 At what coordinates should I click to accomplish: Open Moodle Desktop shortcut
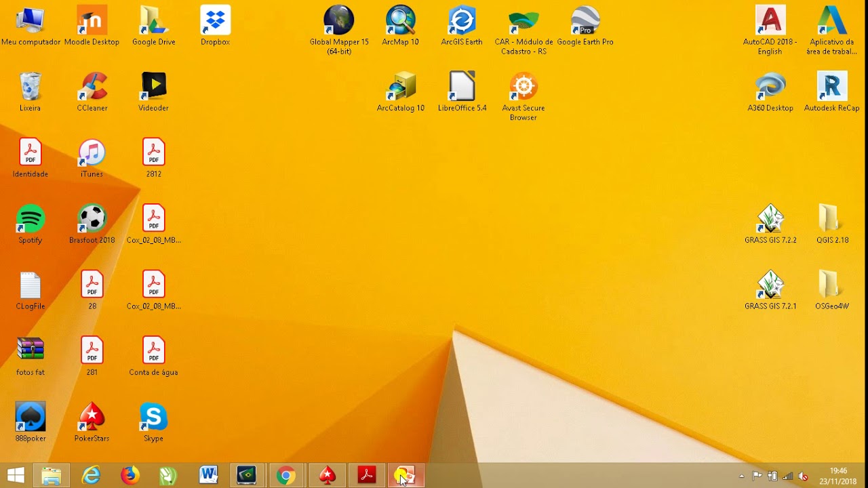[92, 26]
